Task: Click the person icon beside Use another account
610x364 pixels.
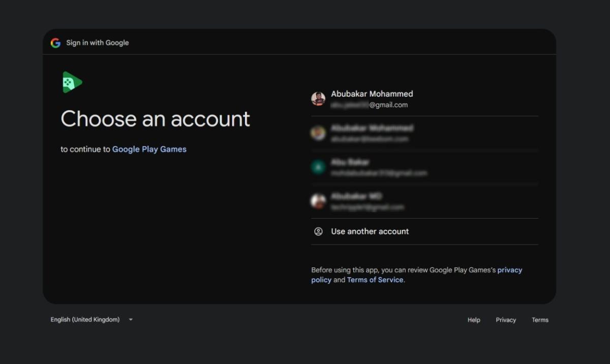Action: pyautogui.click(x=318, y=231)
